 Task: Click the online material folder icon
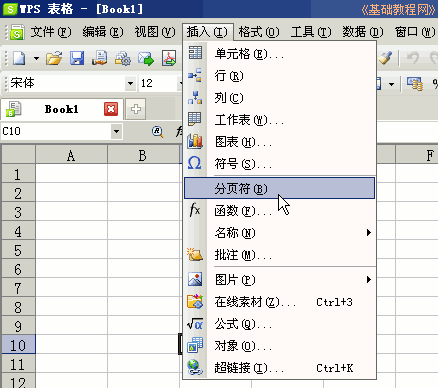point(195,301)
